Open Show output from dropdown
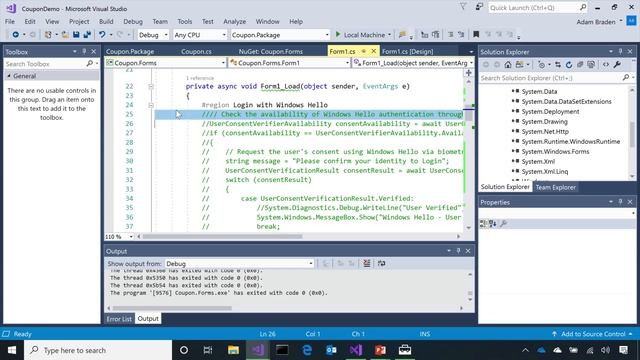The image size is (640, 360). (x=239, y=264)
